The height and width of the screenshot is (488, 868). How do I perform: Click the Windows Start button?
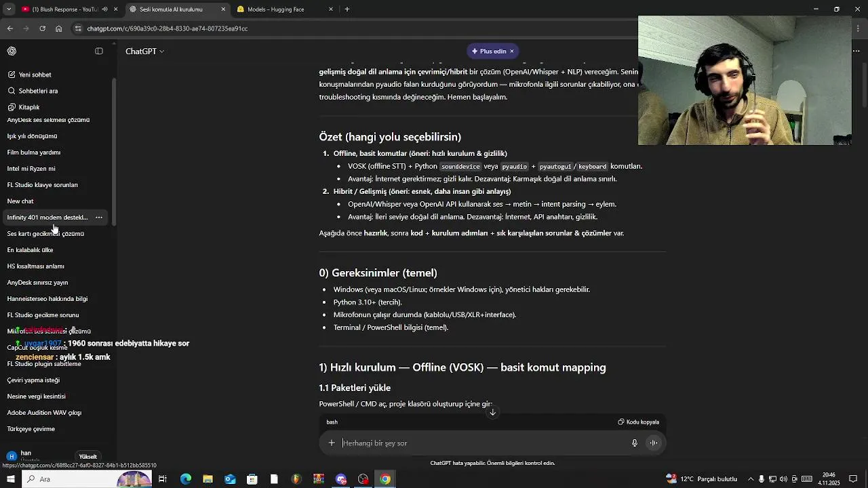[10, 479]
